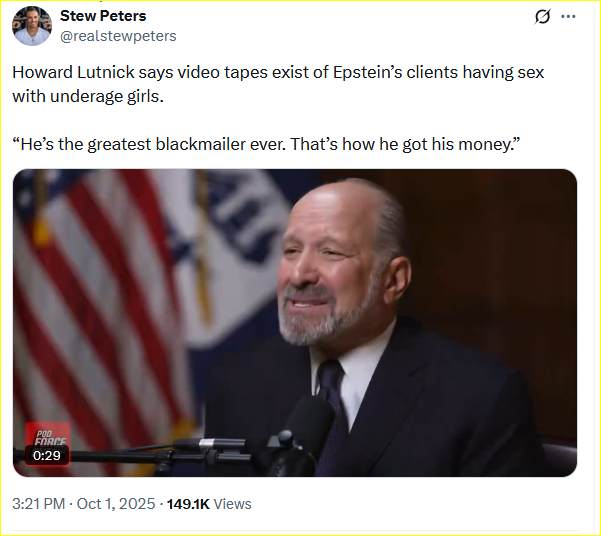This screenshot has height=536, width=601.
Task: Click the Pod Force logo watermark
Action: point(47,432)
